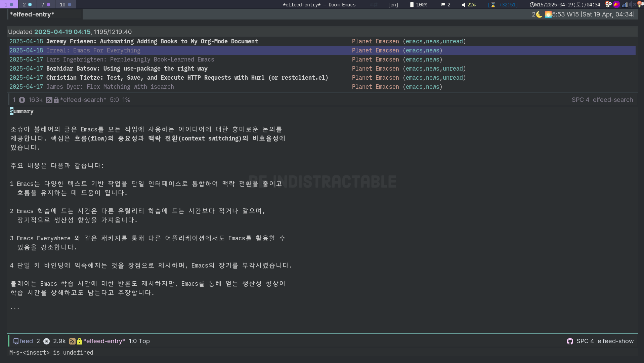
Task: Click the yellow lock icon in elfeed-entry modeline
Action: tap(80, 341)
